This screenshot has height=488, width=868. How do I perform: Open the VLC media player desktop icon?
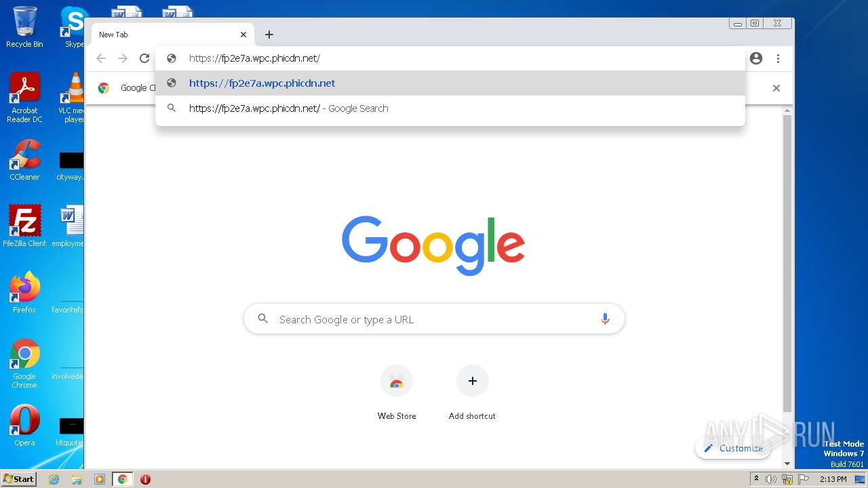pos(72,98)
